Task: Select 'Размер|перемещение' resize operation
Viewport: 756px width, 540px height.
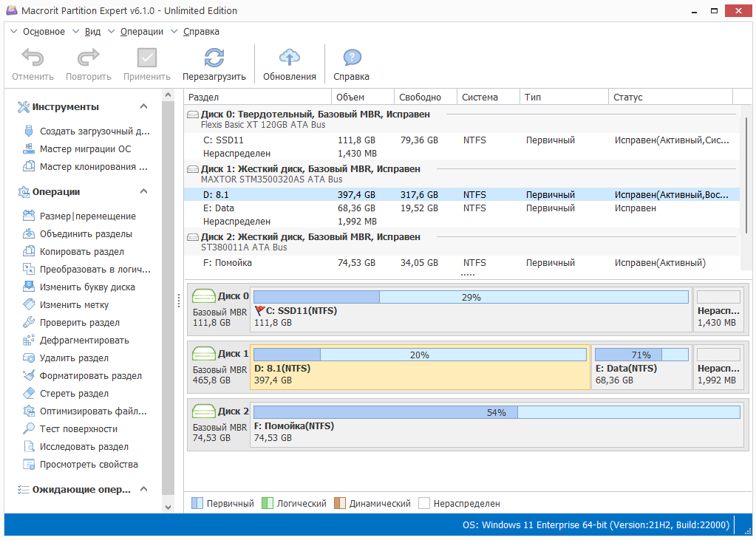Action: pyautogui.click(x=80, y=216)
